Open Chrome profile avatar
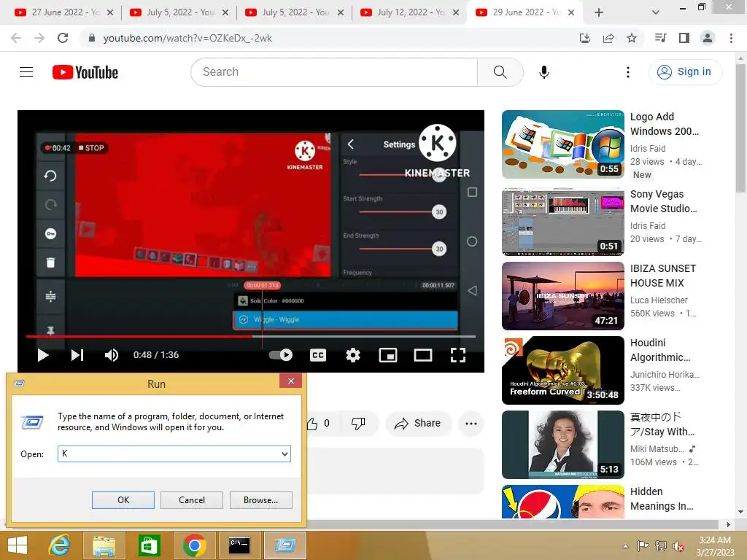Image resolution: width=747 pixels, height=560 pixels. 708,38
